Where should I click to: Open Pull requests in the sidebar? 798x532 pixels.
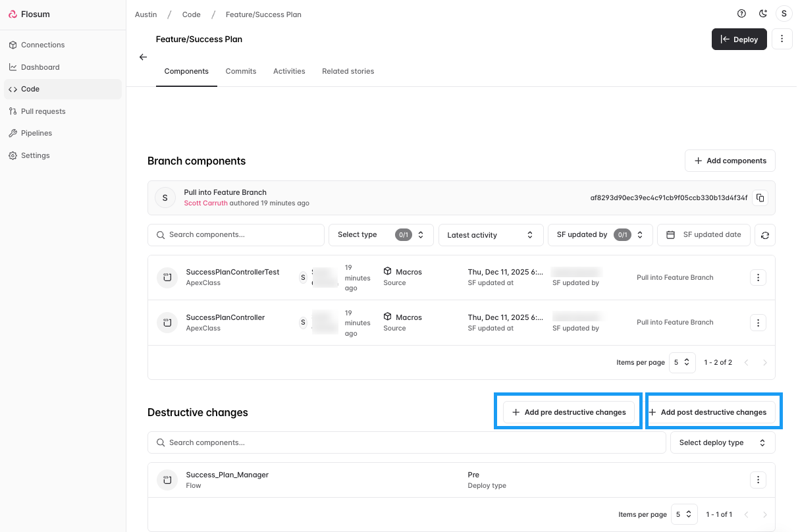[43, 111]
